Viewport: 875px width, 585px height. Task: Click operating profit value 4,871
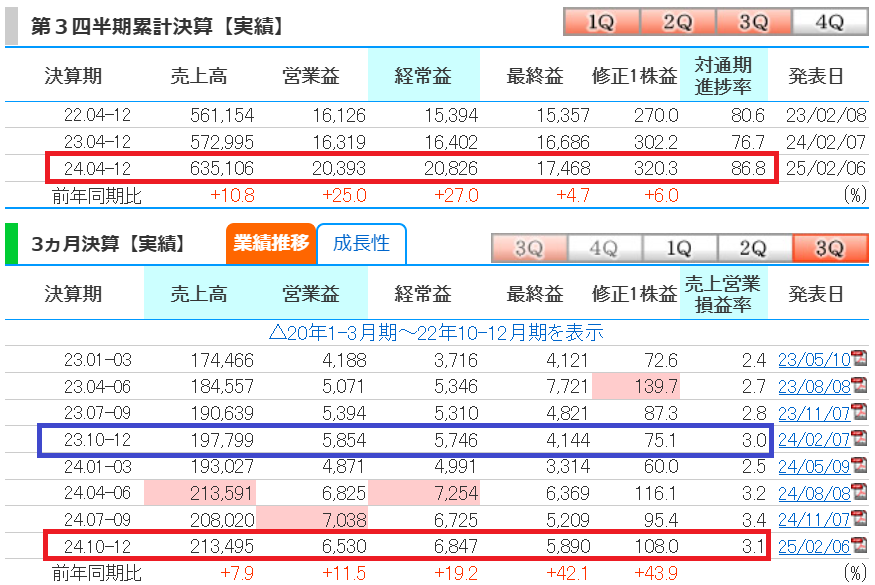(344, 466)
